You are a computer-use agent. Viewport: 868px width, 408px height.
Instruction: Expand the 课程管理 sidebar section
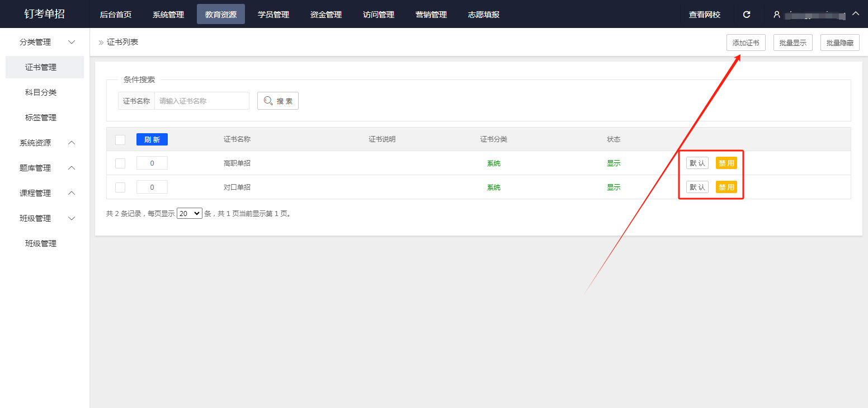(x=72, y=193)
